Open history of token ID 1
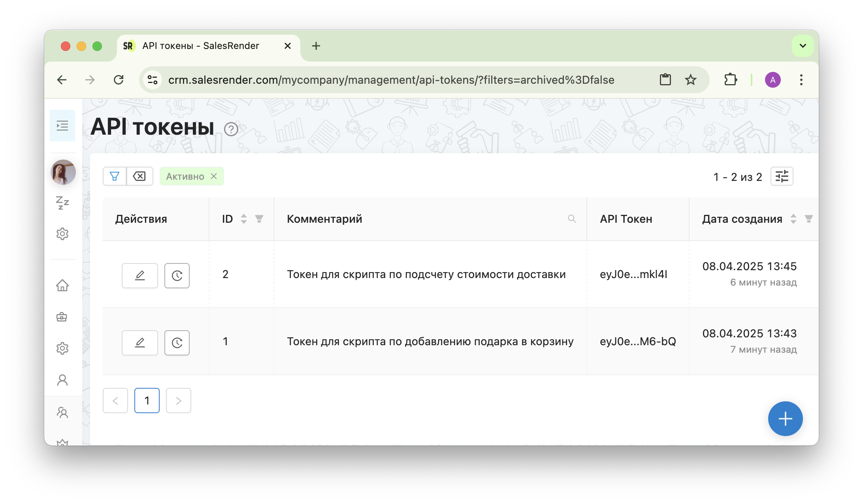 177,343
